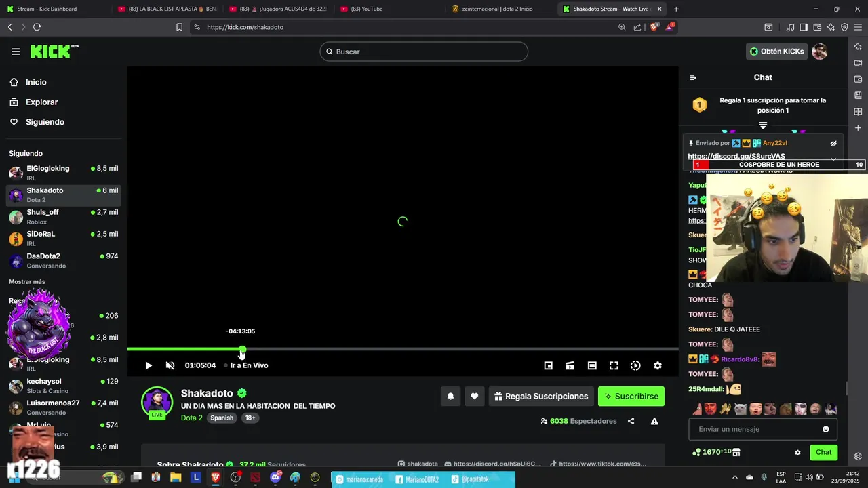Open Shuls_off channel in sidebar

64,217
